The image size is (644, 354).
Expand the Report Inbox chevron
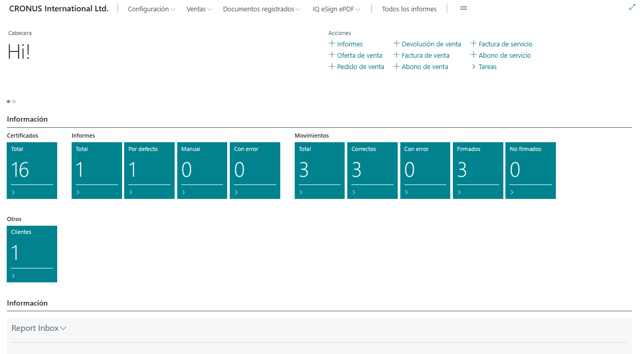pyautogui.click(x=63, y=328)
